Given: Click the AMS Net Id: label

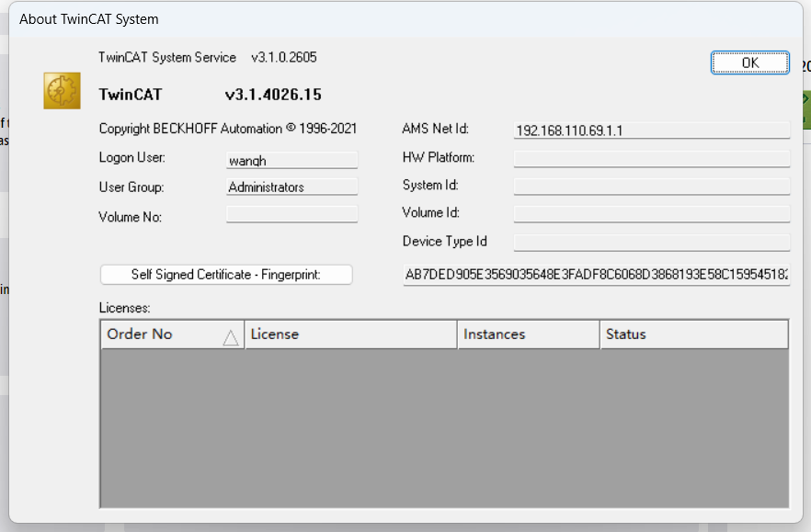Looking at the screenshot, I should point(435,129).
